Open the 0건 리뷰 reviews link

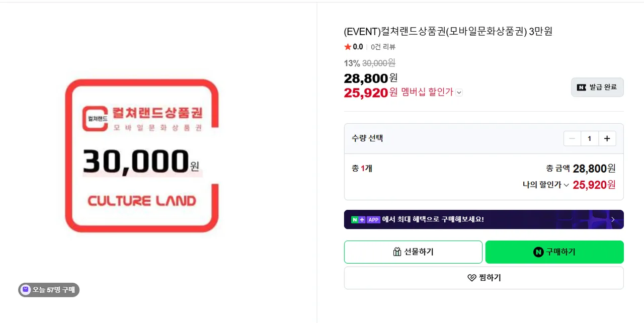383,47
